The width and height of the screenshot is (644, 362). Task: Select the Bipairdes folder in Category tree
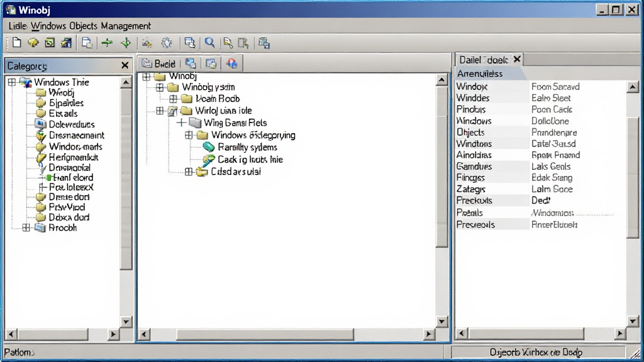coord(66,103)
